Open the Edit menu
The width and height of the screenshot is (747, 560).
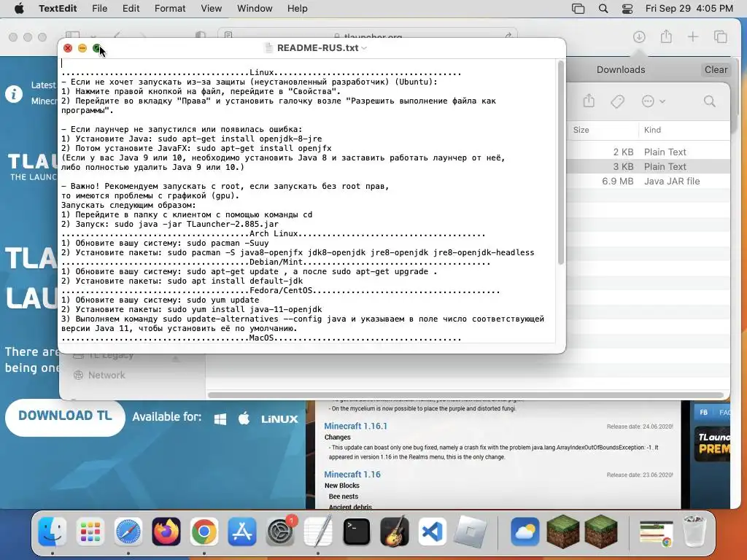pyautogui.click(x=131, y=9)
